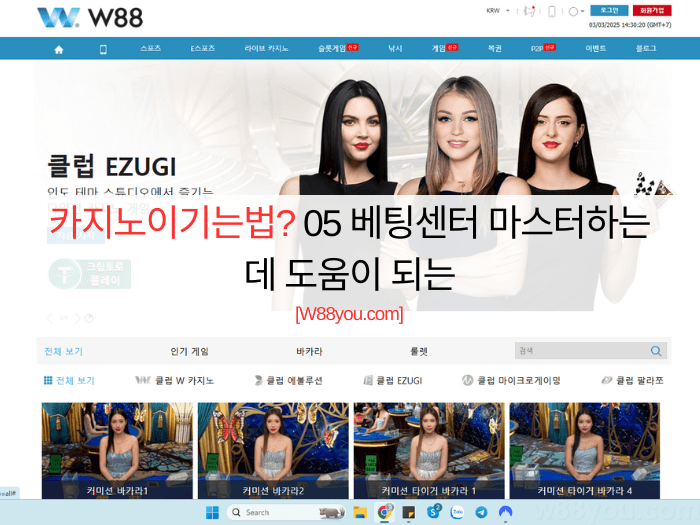Viewport: 700px width, 525px height.
Task: Filter by 클럽 마이크로게이밍
Action: point(511,380)
